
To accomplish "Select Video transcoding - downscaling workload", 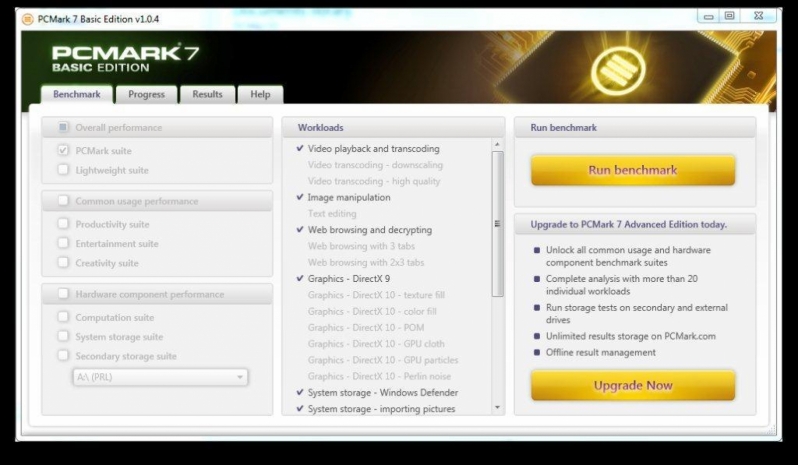I will click(x=375, y=165).
